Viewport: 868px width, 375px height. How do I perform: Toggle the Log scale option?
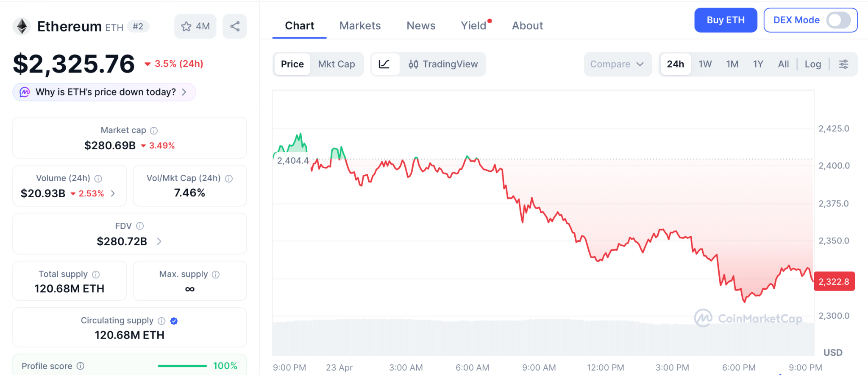tap(812, 64)
